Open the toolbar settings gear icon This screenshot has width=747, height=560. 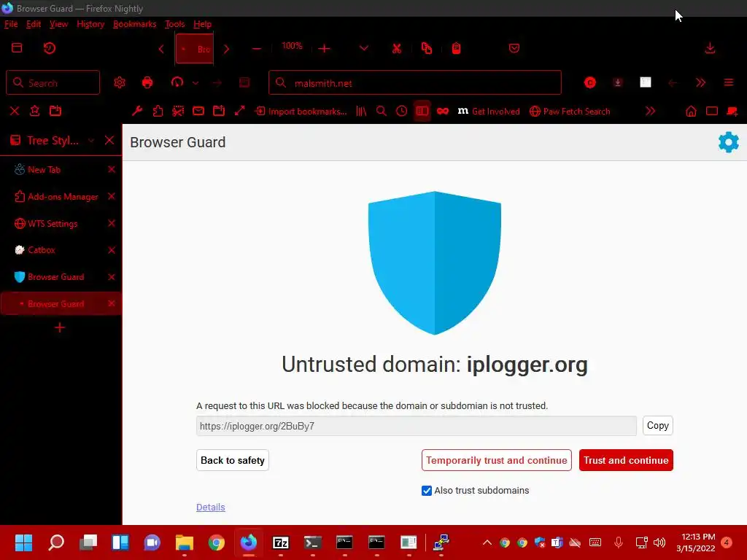pyautogui.click(x=119, y=82)
